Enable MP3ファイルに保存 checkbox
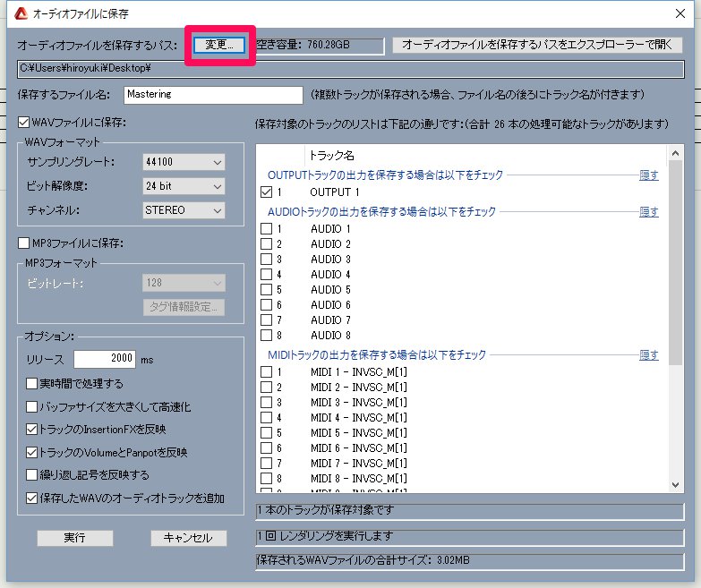Image resolution: width=701 pixels, height=588 pixels. click(x=24, y=243)
